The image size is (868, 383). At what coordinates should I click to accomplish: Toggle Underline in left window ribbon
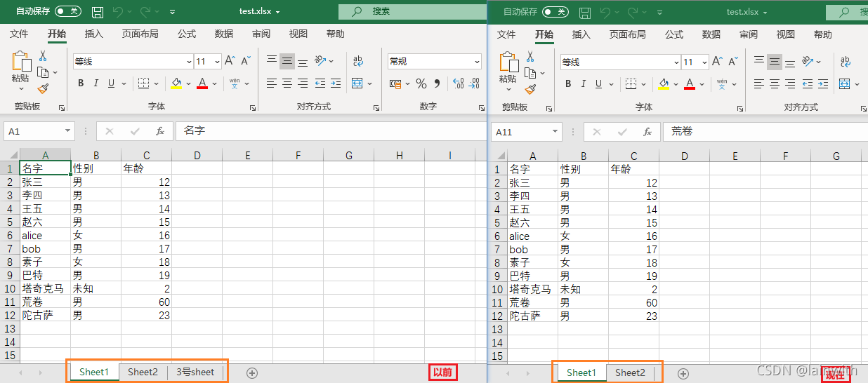point(111,83)
